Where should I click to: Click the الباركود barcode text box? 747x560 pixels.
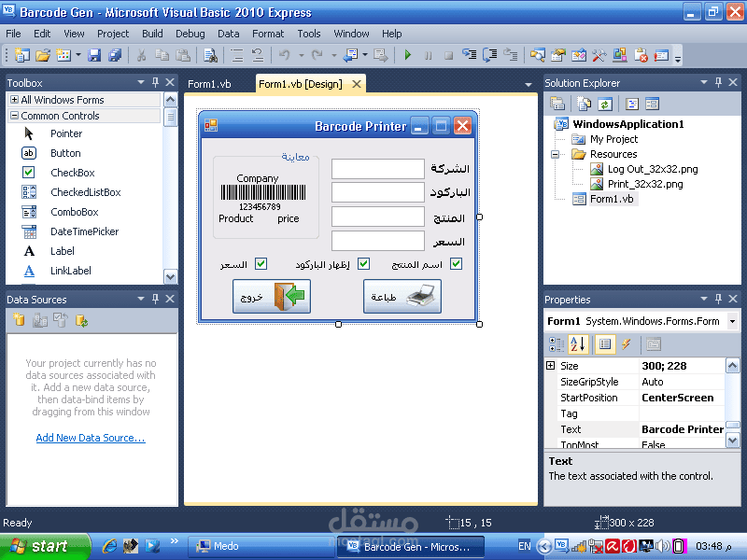coord(378,192)
